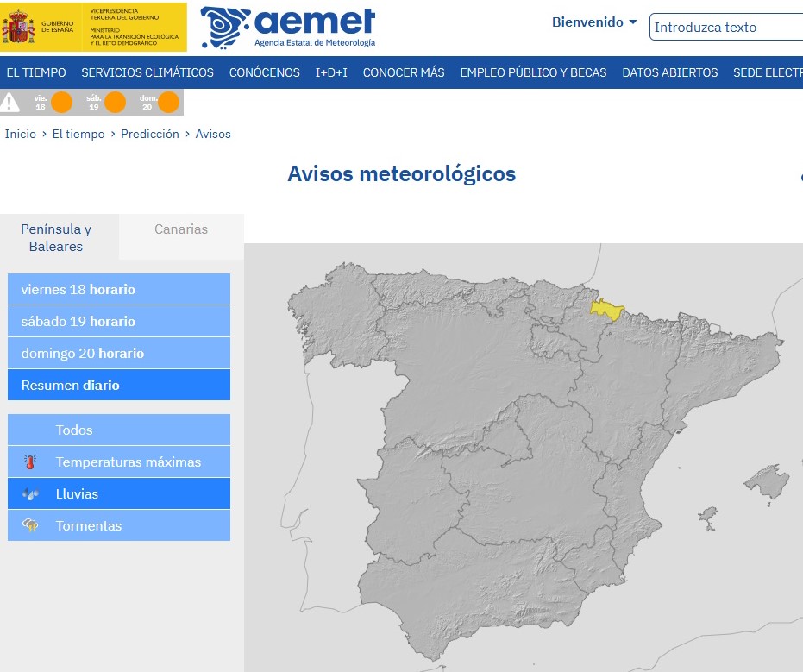803x672 pixels.
Task: Go to the Inicio breadcrumb link
Action: click(21, 135)
